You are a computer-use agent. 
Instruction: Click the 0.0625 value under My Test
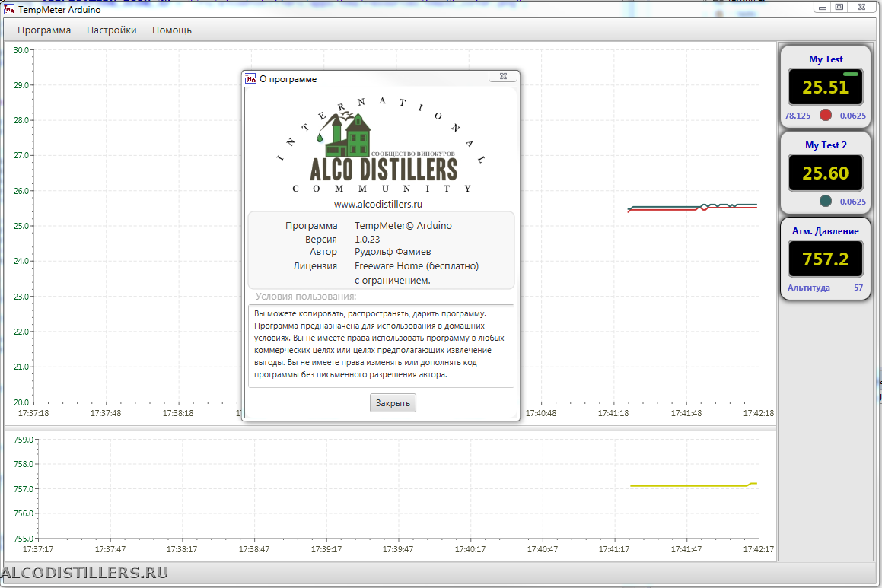853,116
